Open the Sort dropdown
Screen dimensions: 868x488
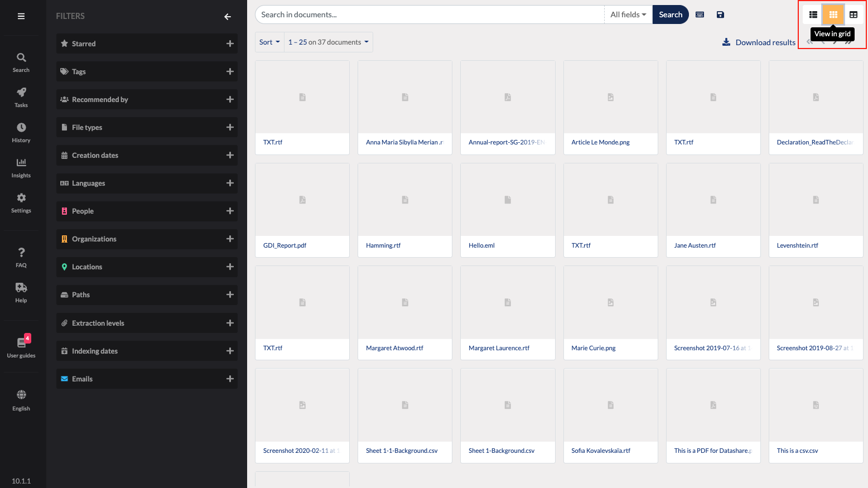point(269,42)
